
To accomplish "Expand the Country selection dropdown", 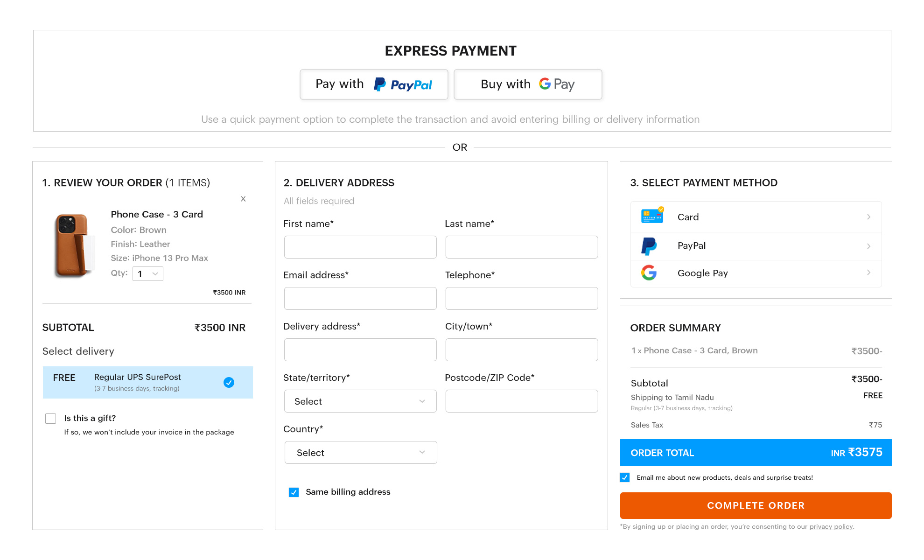I will pos(360,452).
